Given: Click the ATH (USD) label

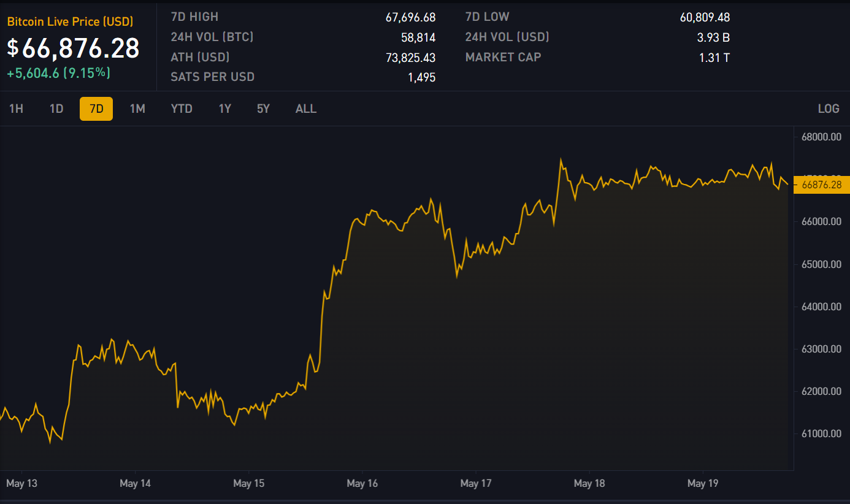Looking at the screenshot, I should [200, 57].
